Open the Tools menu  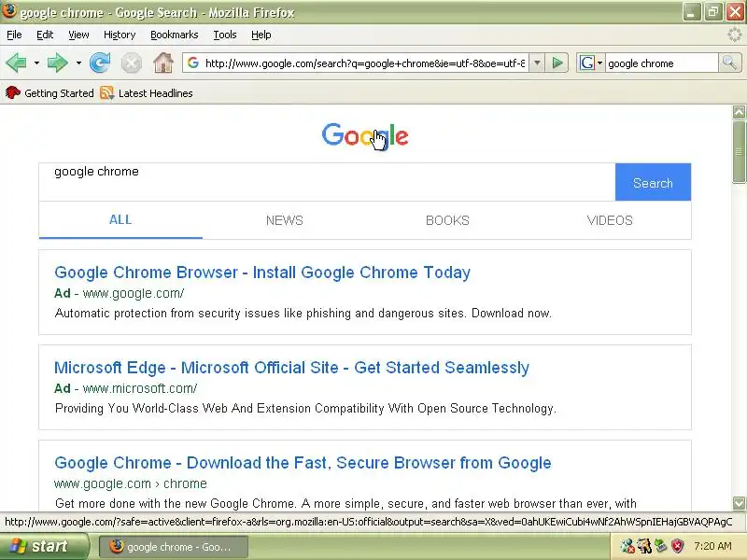click(225, 35)
